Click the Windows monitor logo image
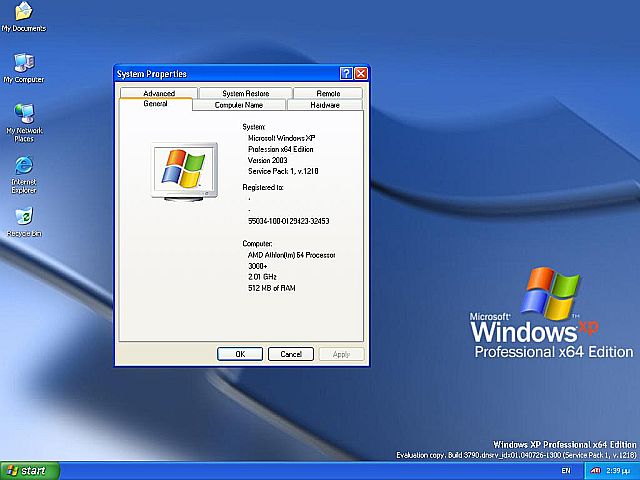Screen dimensions: 640x480 tap(184, 171)
